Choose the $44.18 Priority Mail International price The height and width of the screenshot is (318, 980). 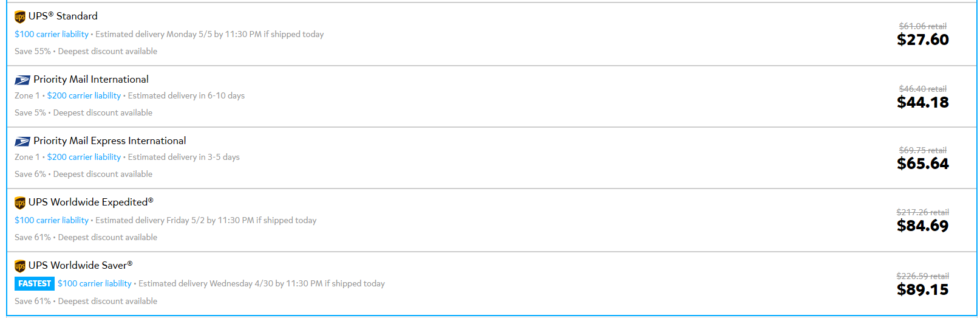923,102
